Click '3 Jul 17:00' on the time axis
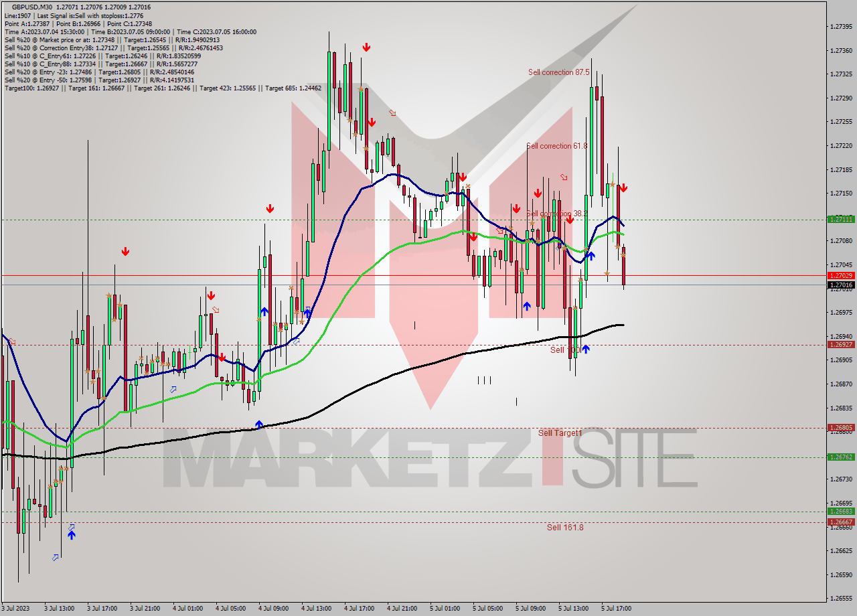The height and width of the screenshot is (616, 857). click(x=101, y=609)
